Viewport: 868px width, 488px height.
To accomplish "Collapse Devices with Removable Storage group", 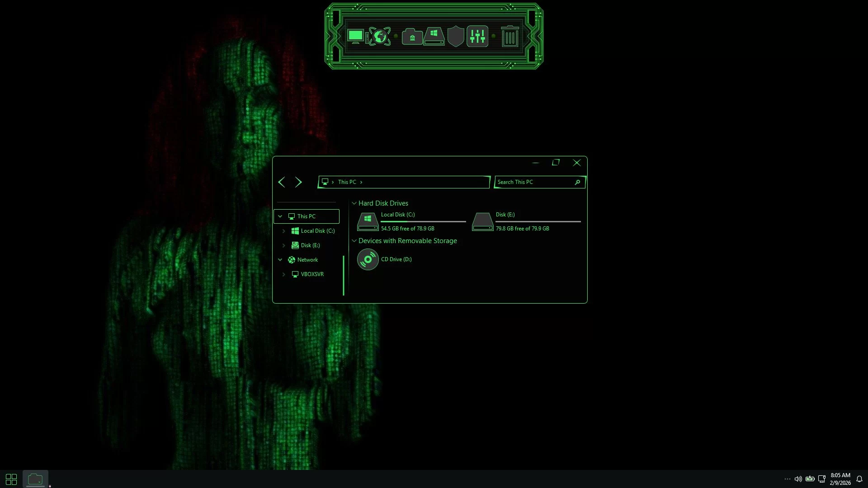I will pyautogui.click(x=354, y=241).
